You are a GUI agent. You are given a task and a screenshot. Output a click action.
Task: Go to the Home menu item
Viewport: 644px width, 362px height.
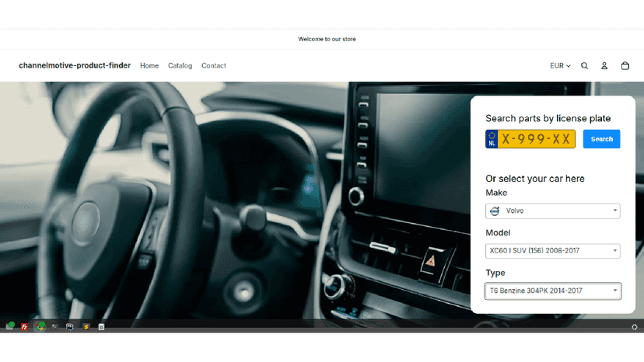[149, 66]
